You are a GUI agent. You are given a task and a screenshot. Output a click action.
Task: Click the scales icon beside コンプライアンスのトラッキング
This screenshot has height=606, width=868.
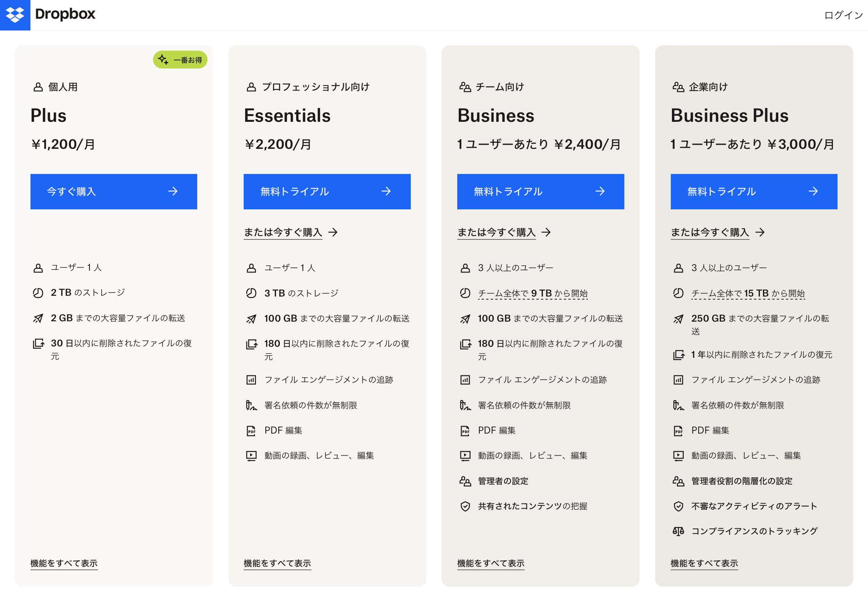click(678, 531)
